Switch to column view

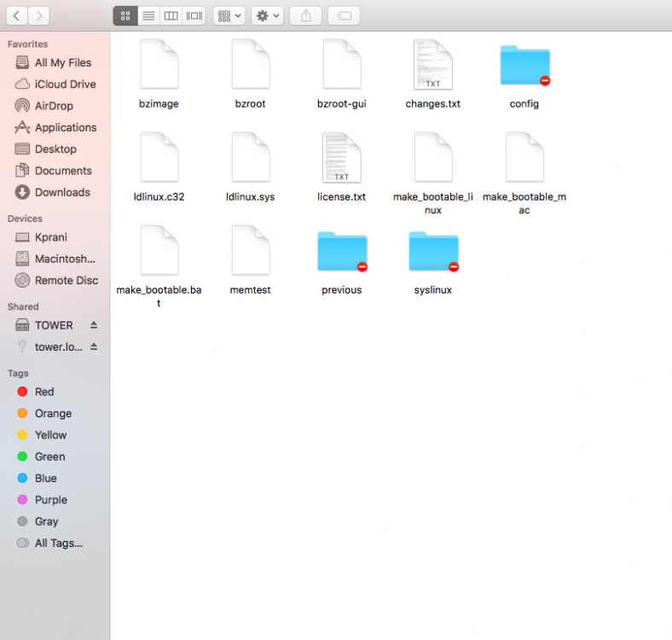(x=171, y=16)
